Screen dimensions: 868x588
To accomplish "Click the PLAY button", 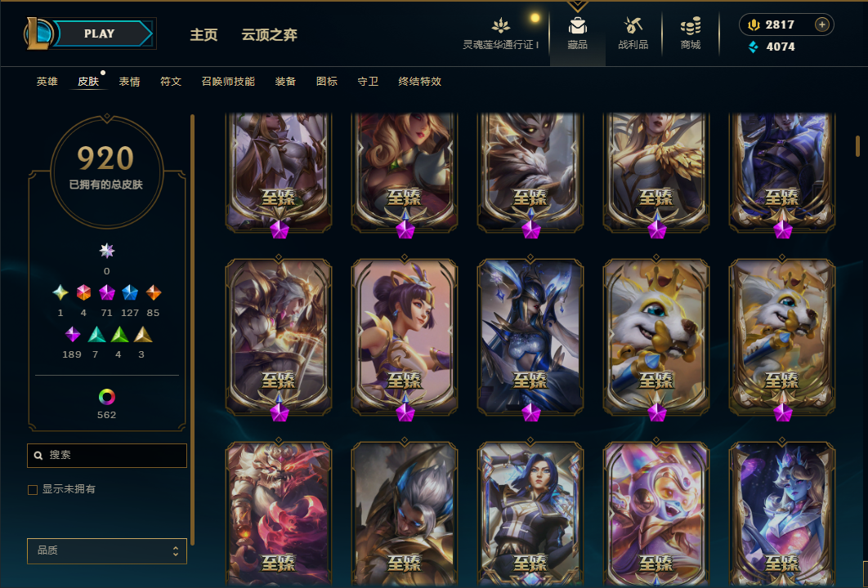I will coord(100,33).
